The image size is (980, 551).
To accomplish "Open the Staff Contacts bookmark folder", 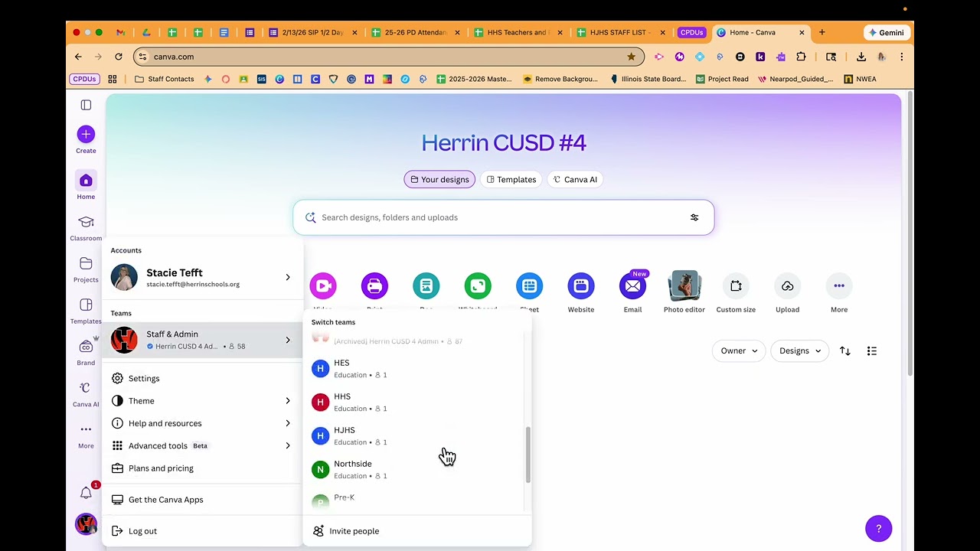I will tap(164, 79).
